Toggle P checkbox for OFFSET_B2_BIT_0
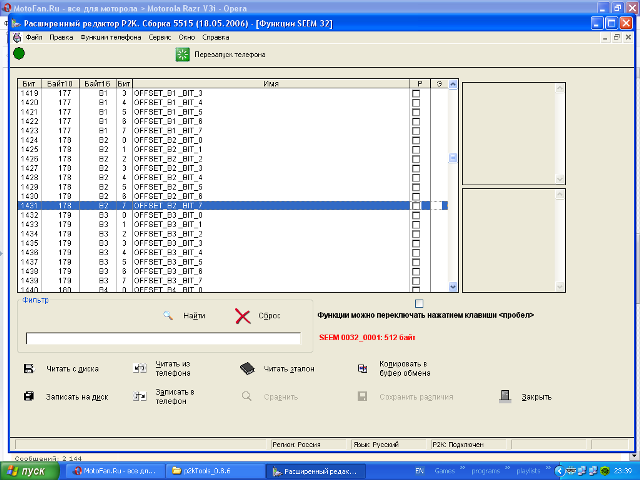The width and height of the screenshot is (640, 480). coord(416,140)
